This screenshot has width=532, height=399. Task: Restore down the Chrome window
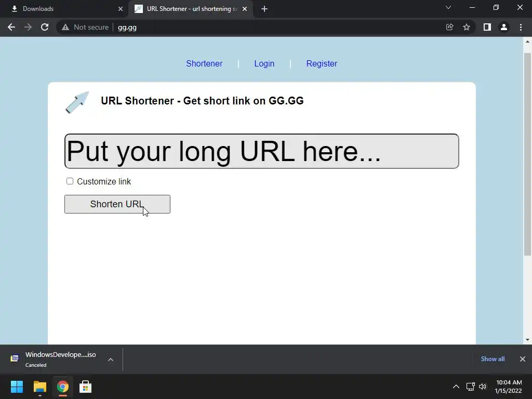[496, 7]
